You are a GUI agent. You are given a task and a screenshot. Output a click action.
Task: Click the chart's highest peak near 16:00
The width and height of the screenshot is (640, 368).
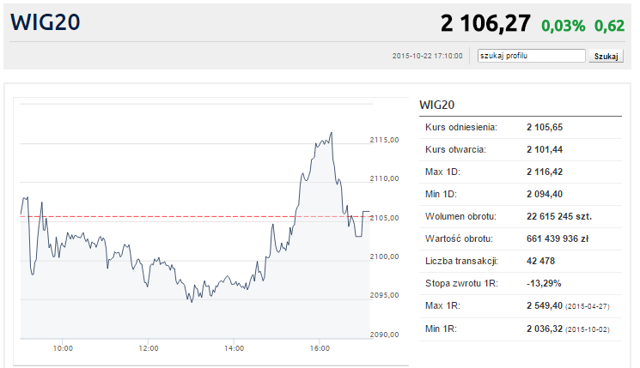(331, 133)
